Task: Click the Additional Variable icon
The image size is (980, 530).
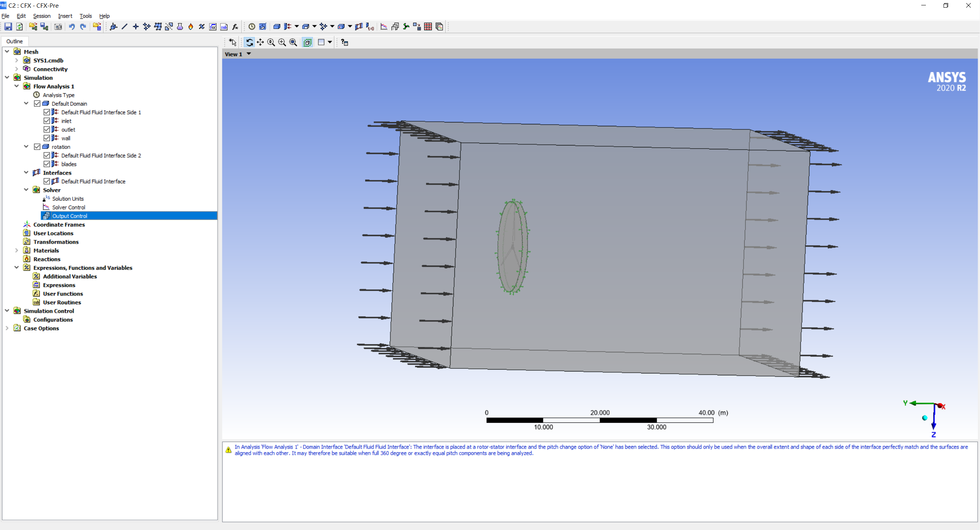Action: (x=202, y=26)
